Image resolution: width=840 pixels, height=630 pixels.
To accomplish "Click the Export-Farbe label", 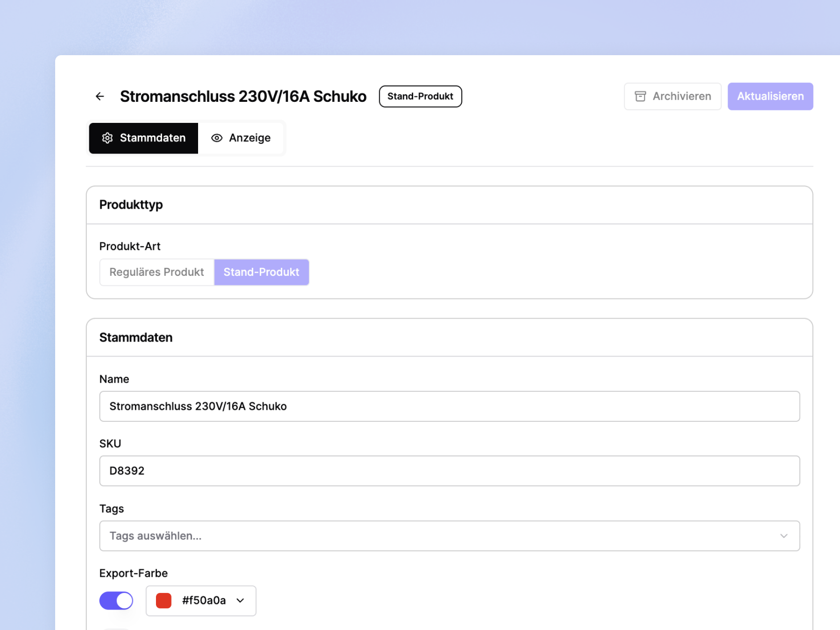I will (133, 573).
